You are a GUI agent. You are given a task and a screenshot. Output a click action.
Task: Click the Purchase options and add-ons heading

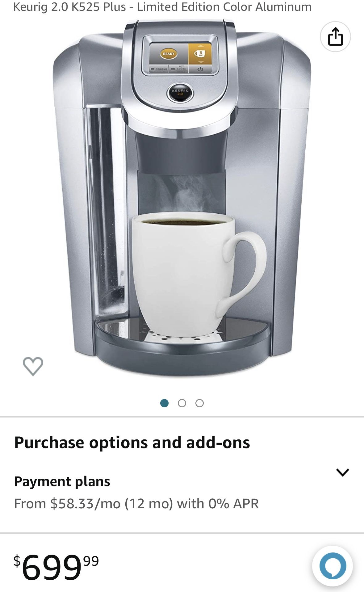click(132, 442)
